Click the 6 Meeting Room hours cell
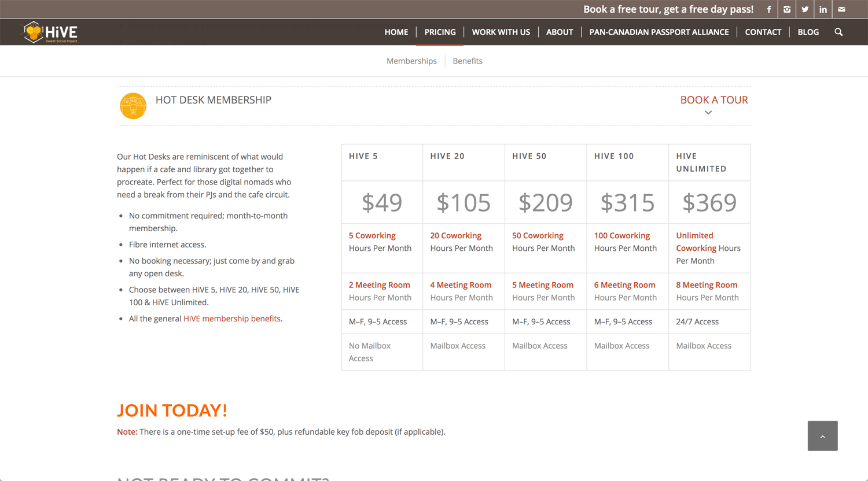This screenshot has height=481, width=868. coord(628,291)
